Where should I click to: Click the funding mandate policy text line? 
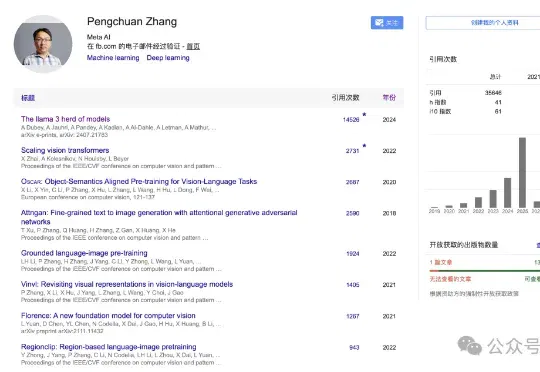(474, 294)
